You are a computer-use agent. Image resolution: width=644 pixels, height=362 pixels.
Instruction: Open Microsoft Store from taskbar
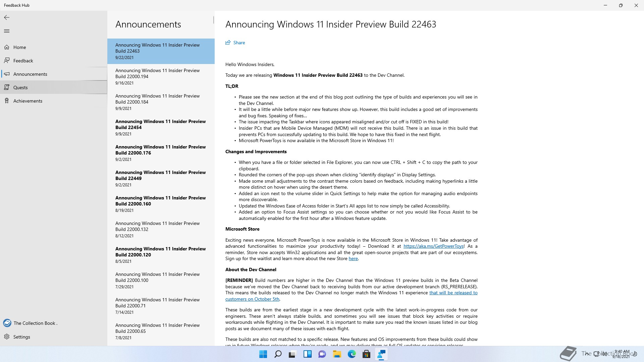coord(366,354)
